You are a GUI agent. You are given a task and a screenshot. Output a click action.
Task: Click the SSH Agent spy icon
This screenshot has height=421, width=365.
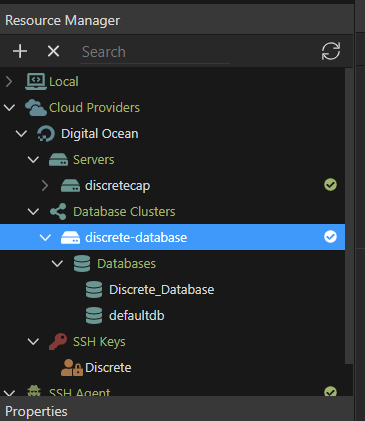coord(34,391)
